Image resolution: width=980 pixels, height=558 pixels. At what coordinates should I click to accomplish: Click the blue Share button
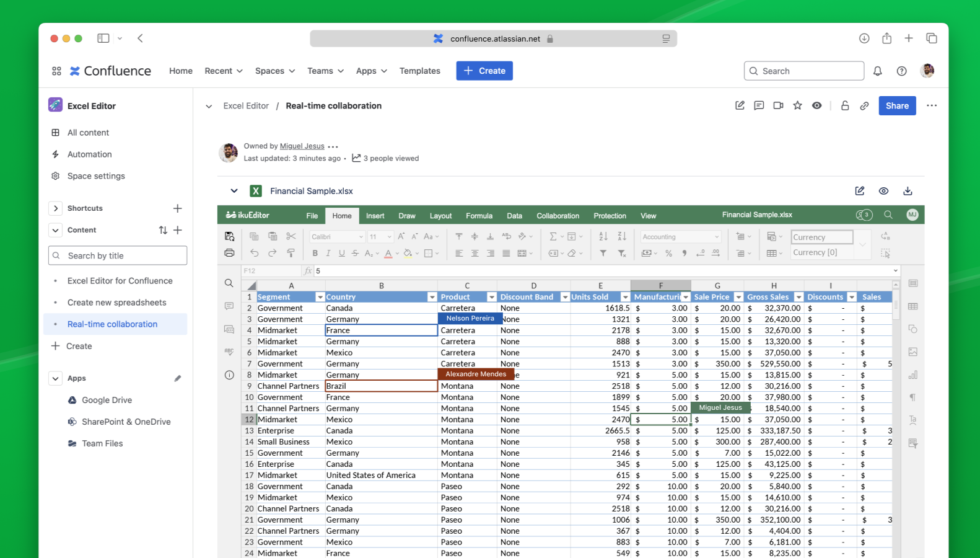[896, 105]
